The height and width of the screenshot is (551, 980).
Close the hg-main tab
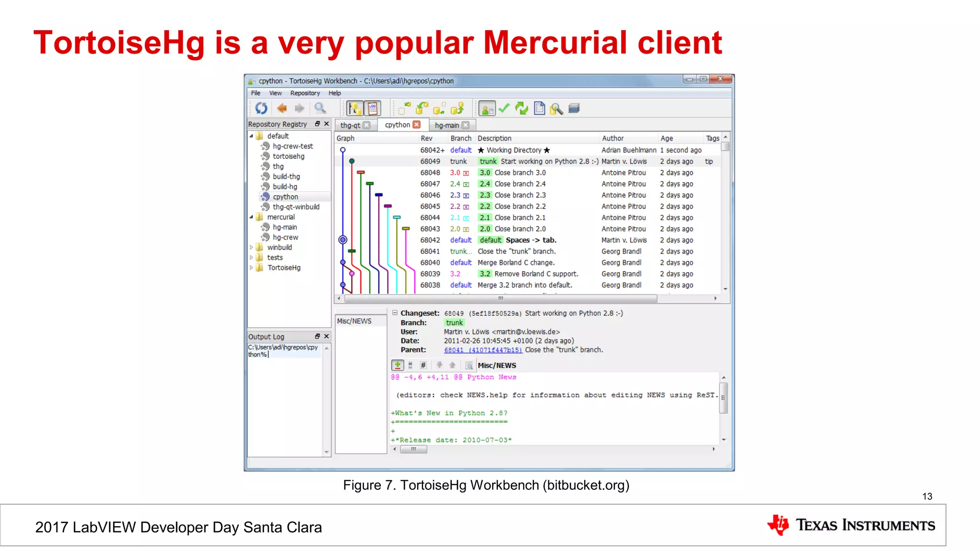click(466, 125)
